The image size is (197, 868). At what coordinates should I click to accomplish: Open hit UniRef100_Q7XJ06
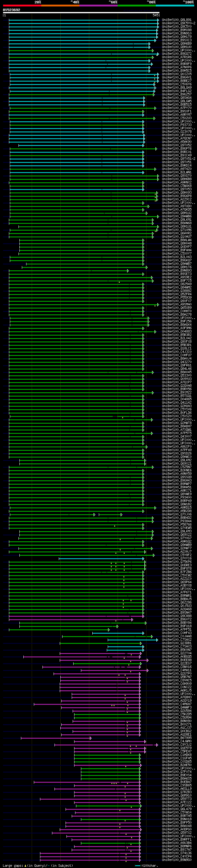176,515
